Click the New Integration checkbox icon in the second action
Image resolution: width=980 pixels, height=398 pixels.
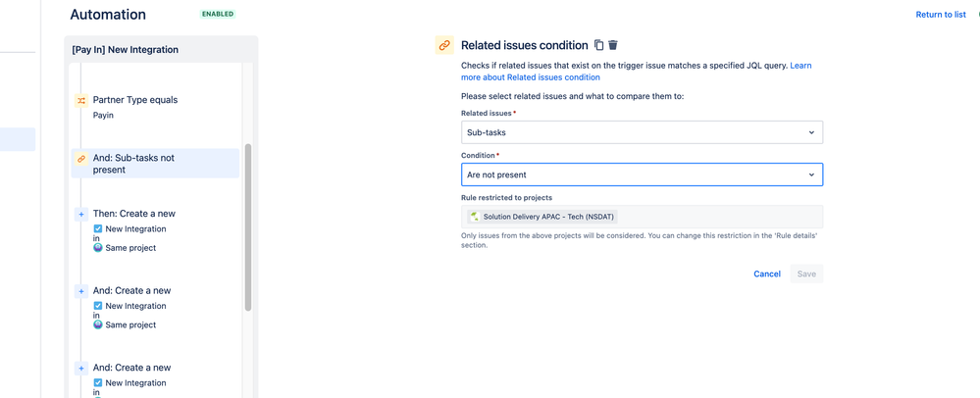(x=98, y=306)
